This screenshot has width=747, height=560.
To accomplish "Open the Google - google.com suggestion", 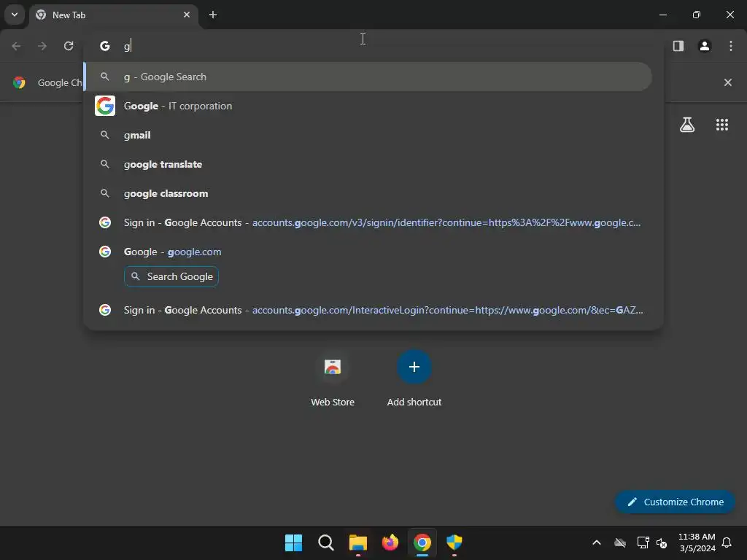I will tap(368, 252).
